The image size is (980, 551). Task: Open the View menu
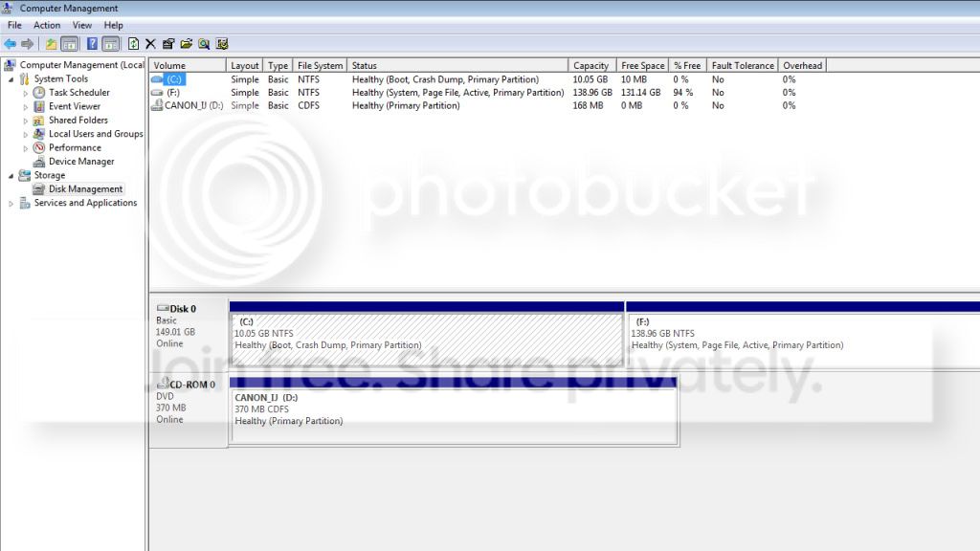coord(82,25)
